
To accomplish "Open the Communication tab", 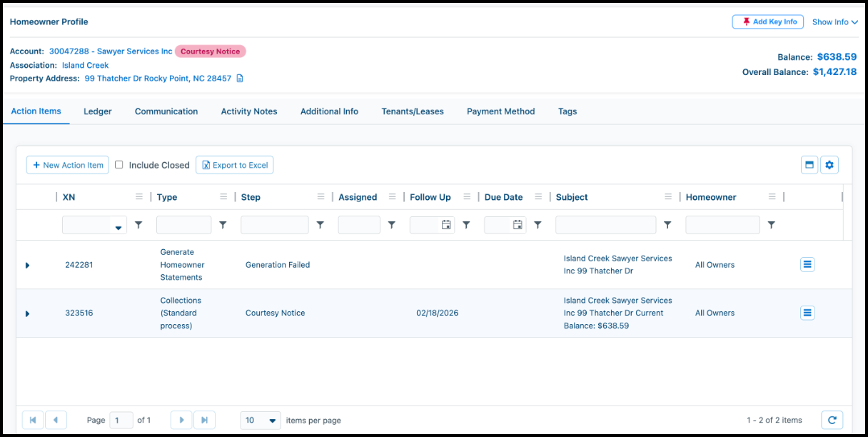I will pos(166,111).
